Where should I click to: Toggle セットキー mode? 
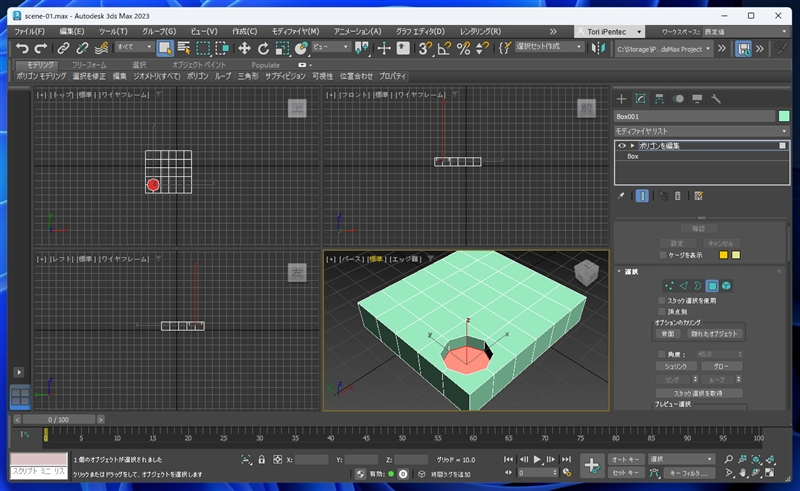[626, 473]
